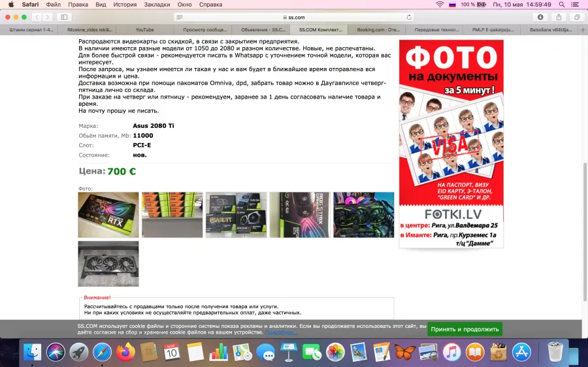Image resolution: width=588 pixels, height=367 pixels.
Task: Open the MSI graphics card boxes photo
Action: 236,215
